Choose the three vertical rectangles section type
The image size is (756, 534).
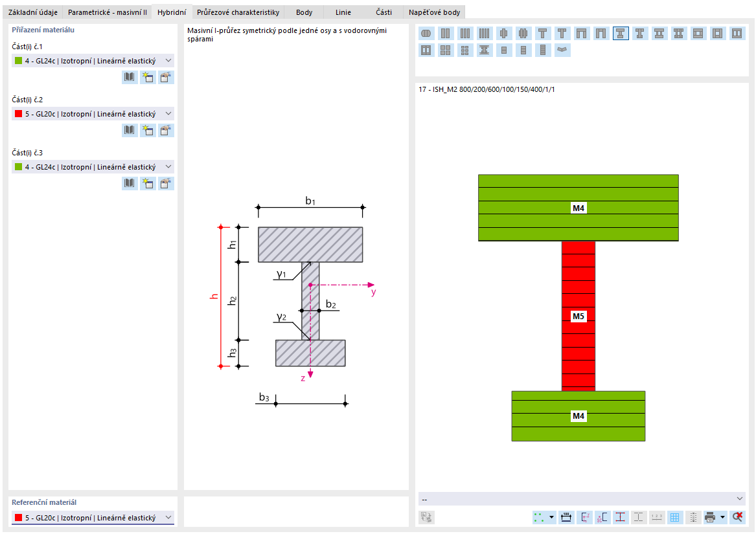(x=464, y=33)
